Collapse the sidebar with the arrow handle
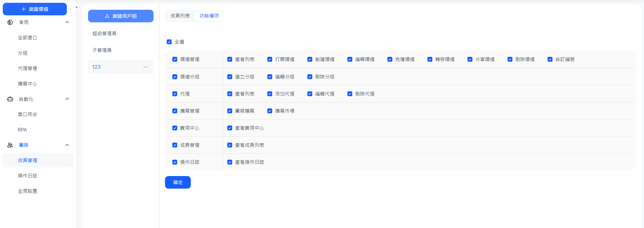The image size is (644, 228). 77,7
